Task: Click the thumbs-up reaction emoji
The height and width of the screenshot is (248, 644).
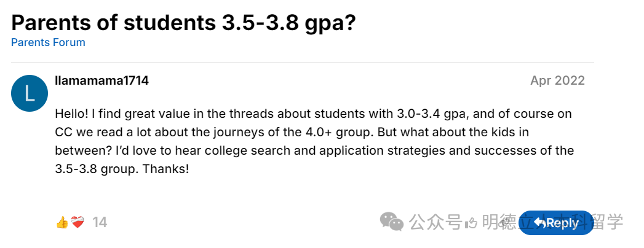Action: [62, 222]
